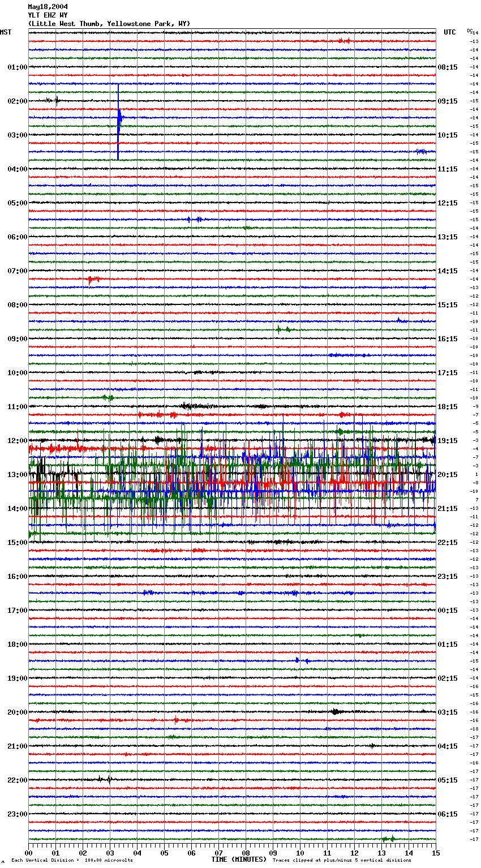481x868 pixels.
Task: Click the '22:15' UTC time label
Action: click(448, 543)
